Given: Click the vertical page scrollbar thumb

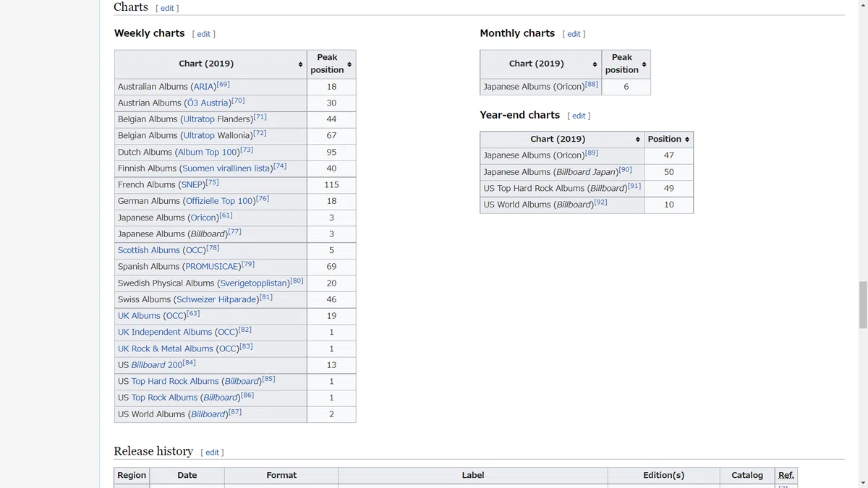Looking at the screenshot, I should coord(862,305).
